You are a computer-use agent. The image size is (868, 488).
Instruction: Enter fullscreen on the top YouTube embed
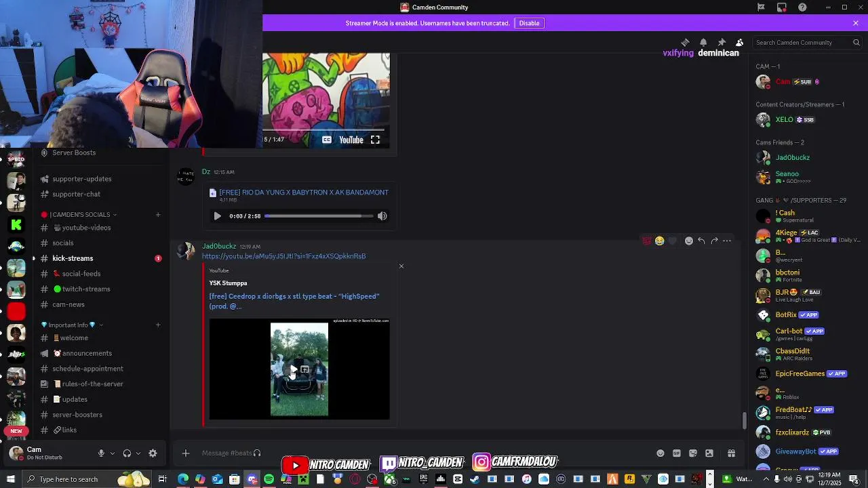point(375,140)
